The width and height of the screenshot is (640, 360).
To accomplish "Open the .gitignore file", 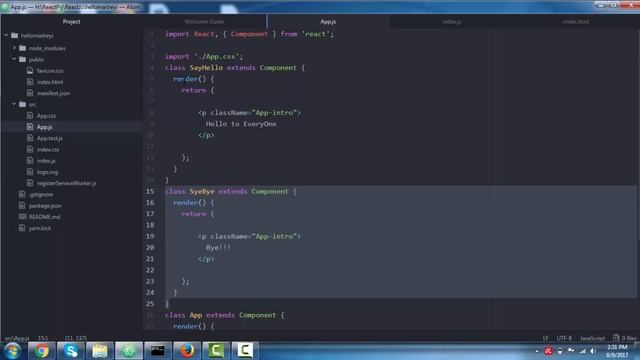I will point(41,194).
